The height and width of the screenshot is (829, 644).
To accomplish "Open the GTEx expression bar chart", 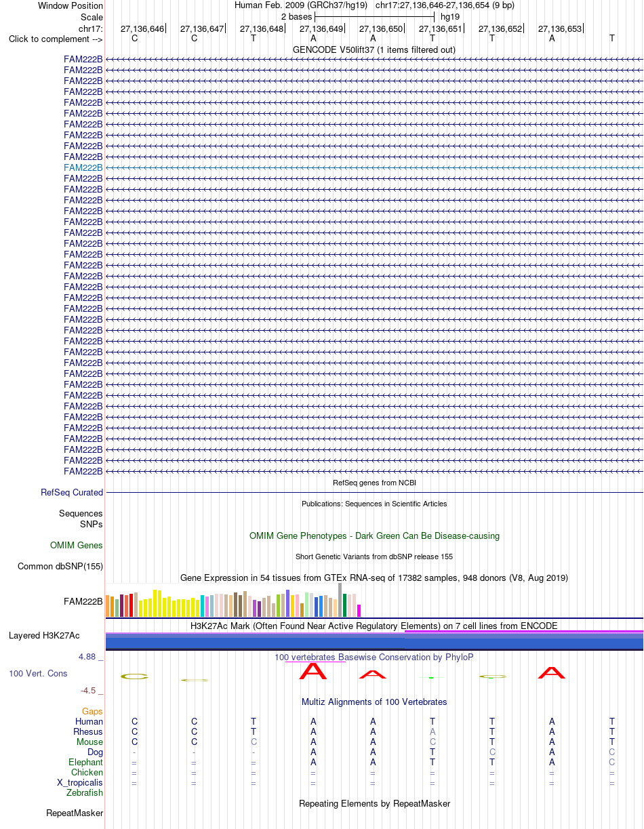I will click(x=234, y=600).
